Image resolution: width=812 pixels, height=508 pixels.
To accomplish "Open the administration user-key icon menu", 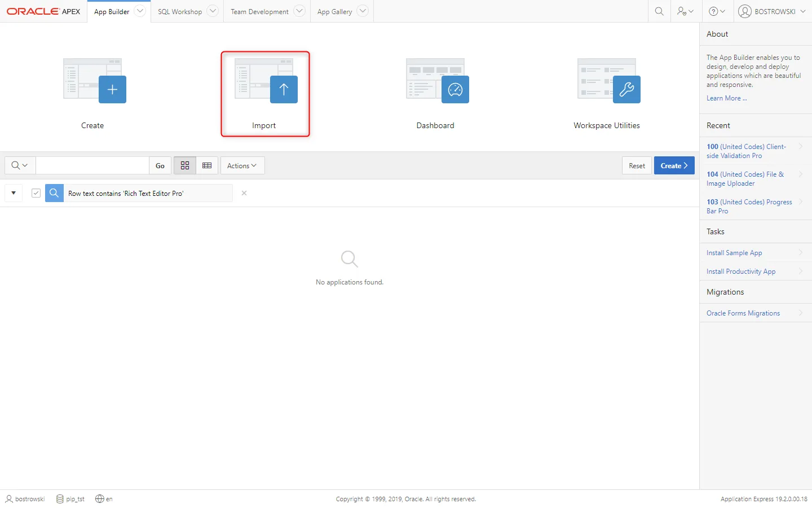I will (685, 11).
